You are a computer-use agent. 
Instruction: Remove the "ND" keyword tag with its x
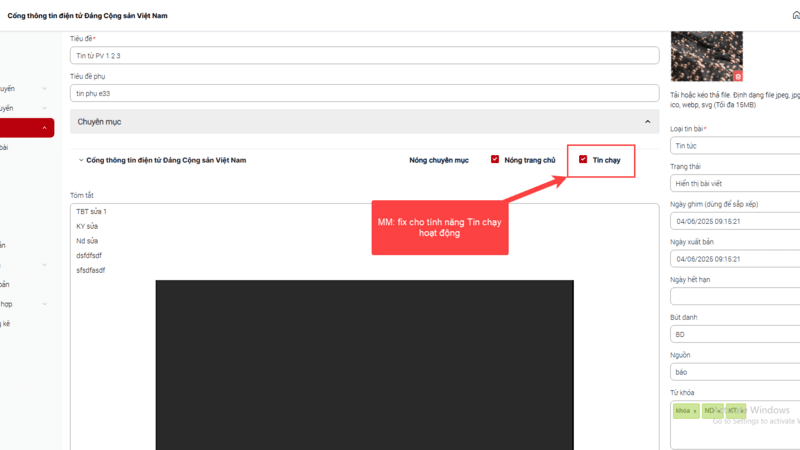pos(718,411)
